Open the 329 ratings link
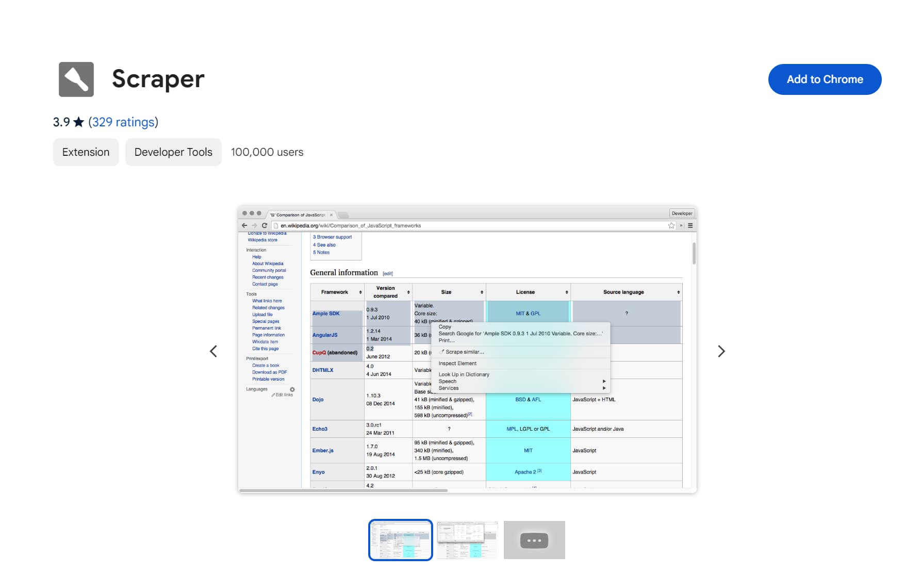This screenshot has height=588, width=921. click(123, 122)
